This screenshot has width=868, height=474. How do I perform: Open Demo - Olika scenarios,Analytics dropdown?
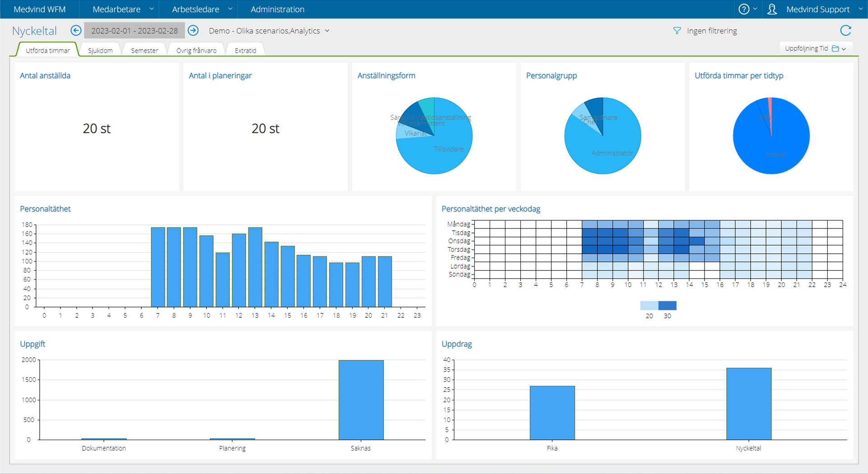pos(269,31)
